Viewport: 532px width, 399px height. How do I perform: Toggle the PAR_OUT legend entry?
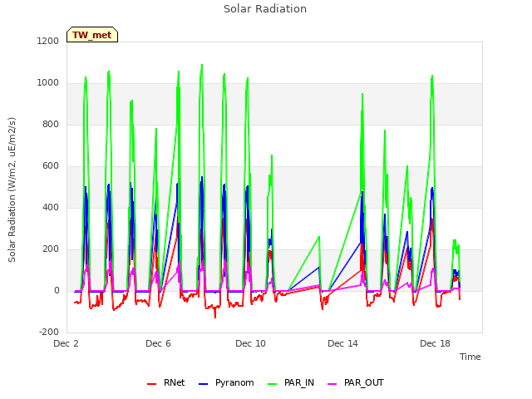[356, 382]
